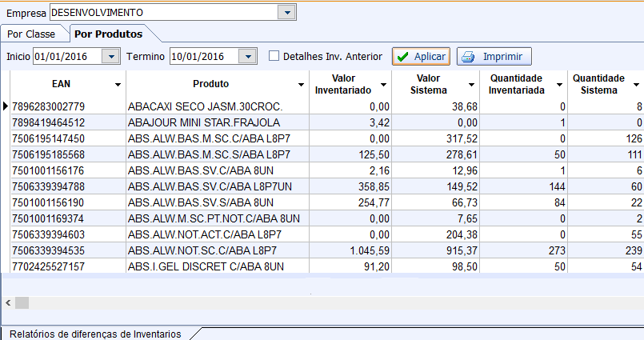The height and width of the screenshot is (340, 644).
Task: Click the printer icon on Imprimir
Action: pos(469,57)
